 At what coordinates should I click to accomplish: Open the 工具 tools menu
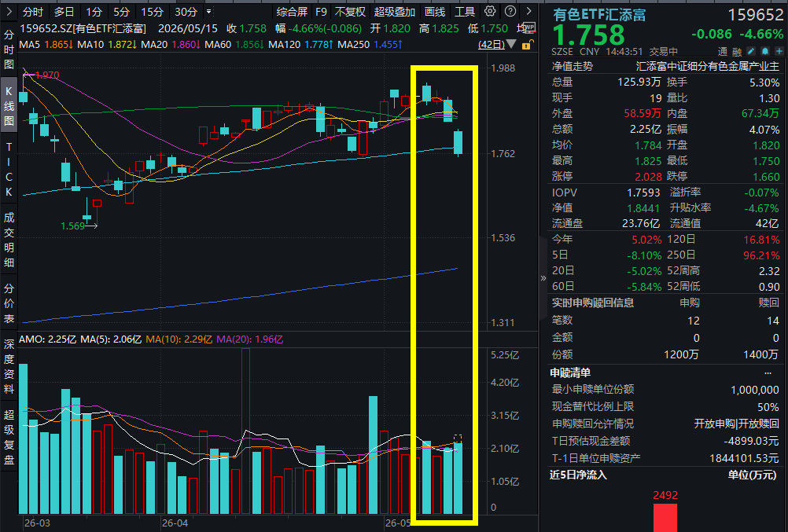[x=465, y=12]
